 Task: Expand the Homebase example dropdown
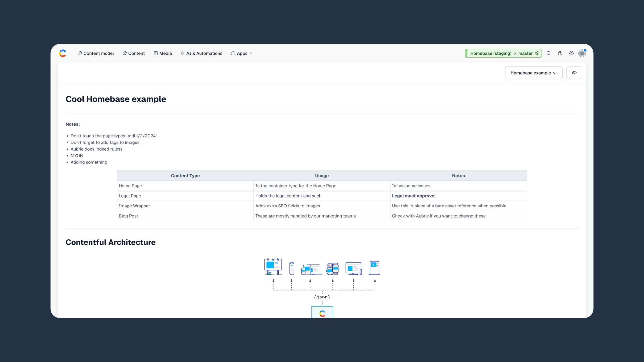(x=533, y=73)
